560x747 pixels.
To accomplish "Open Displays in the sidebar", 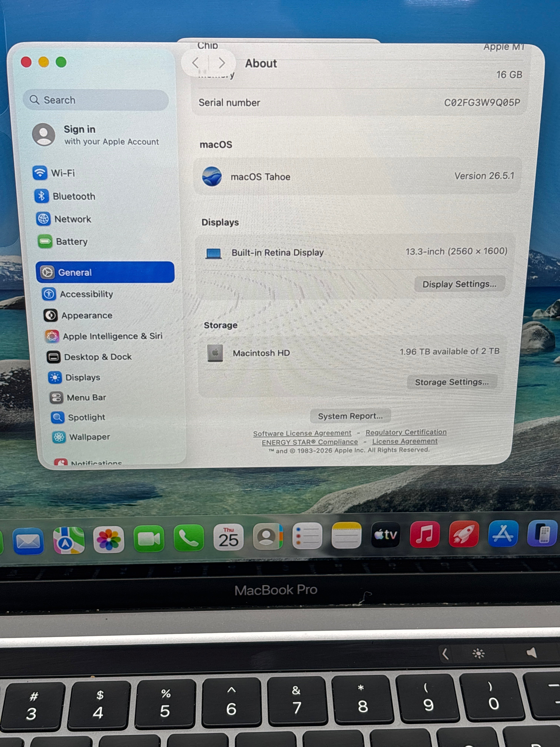I will [75, 377].
